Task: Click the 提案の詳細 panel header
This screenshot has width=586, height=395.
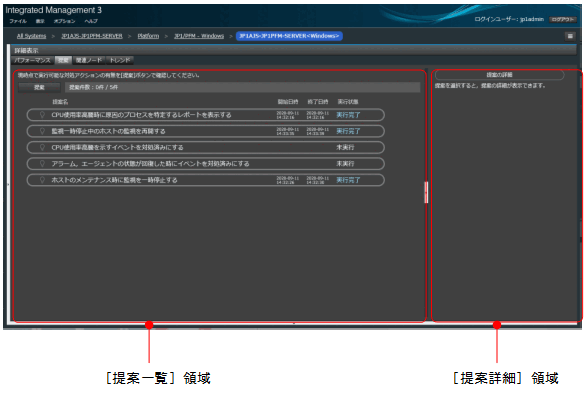Action: coord(499,75)
